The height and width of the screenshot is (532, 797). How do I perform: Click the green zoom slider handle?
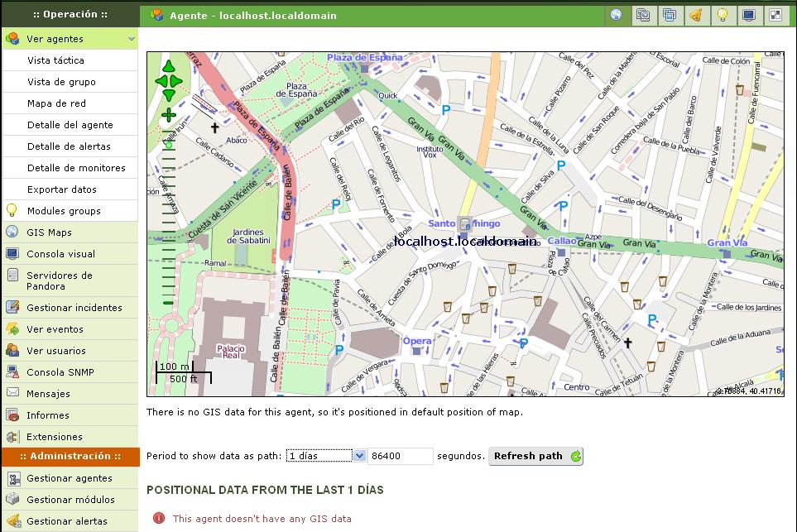tap(169, 146)
